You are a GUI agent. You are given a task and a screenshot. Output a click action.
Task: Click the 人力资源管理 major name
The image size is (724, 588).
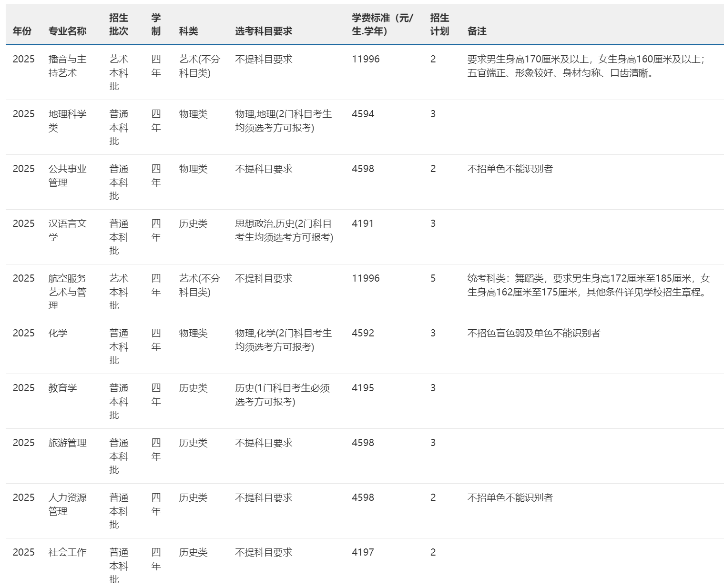67,504
